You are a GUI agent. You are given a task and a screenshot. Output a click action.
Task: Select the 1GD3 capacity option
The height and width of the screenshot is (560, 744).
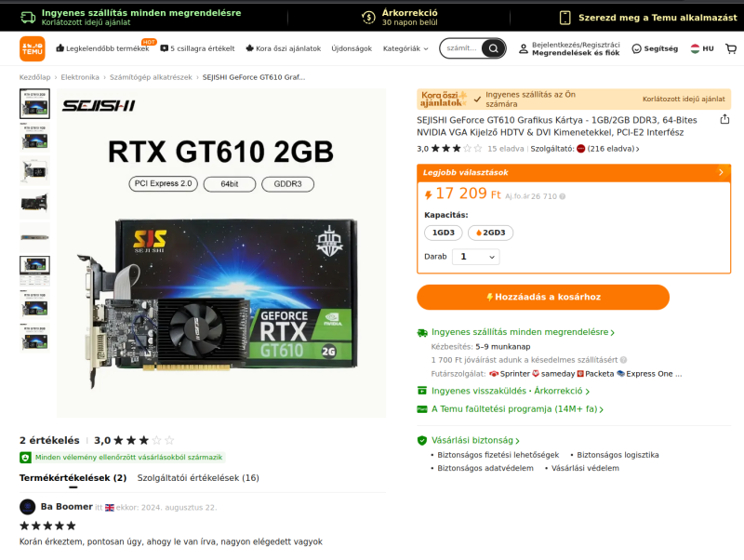pos(444,233)
